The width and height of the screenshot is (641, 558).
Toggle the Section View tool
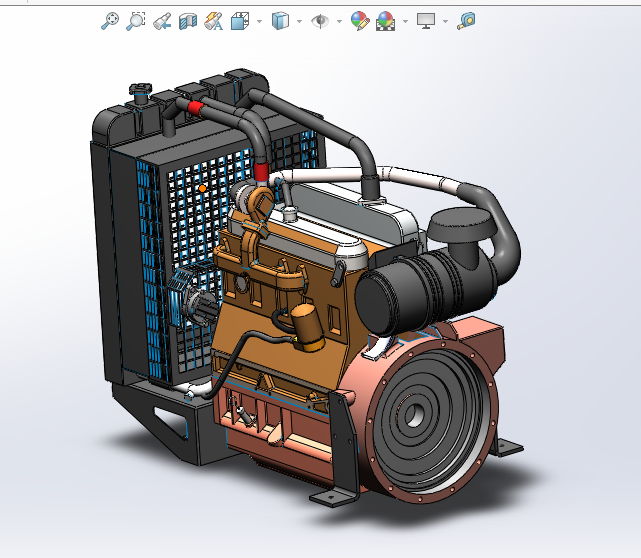[x=188, y=20]
